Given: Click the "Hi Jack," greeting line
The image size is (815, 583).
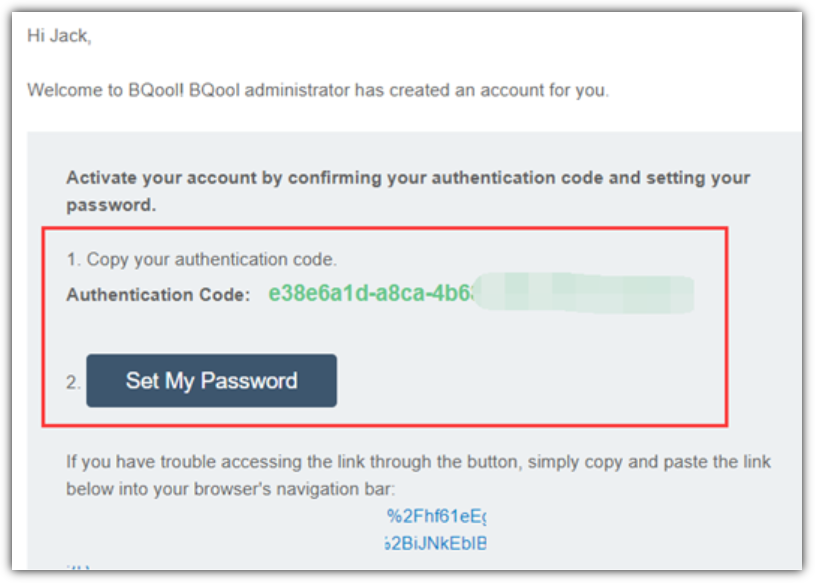Looking at the screenshot, I should click(59, 36).
